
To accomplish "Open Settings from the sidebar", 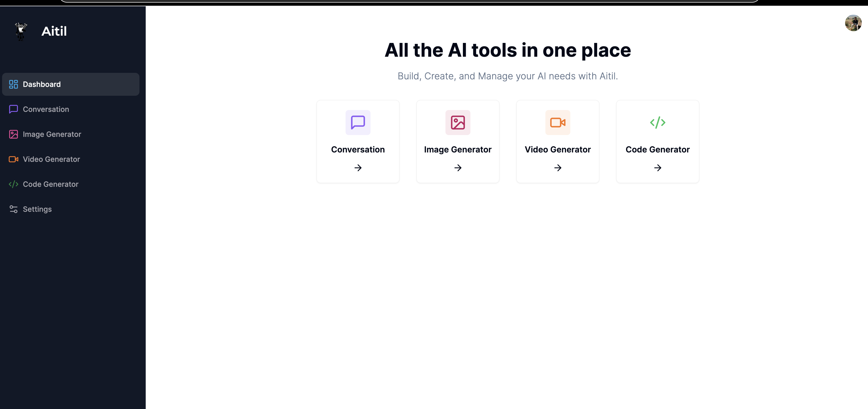I will point(37,209).
